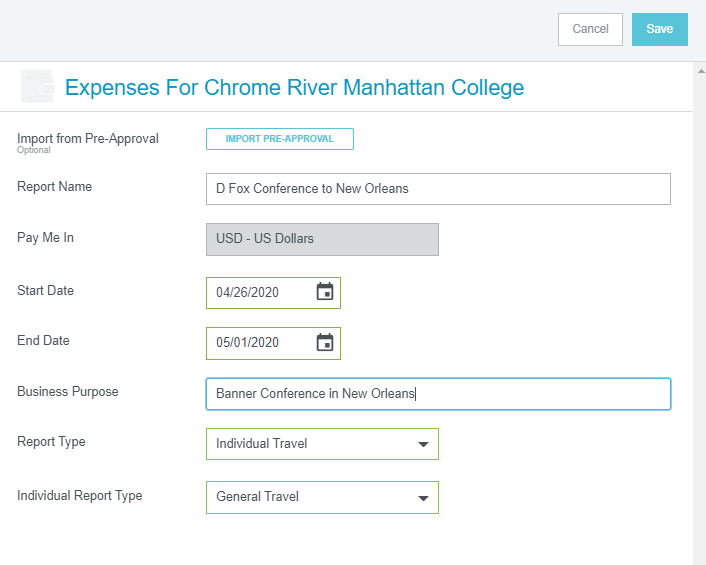Click the vertical scrollbar track
Screen dimensions: 706x565
[699, 315]
